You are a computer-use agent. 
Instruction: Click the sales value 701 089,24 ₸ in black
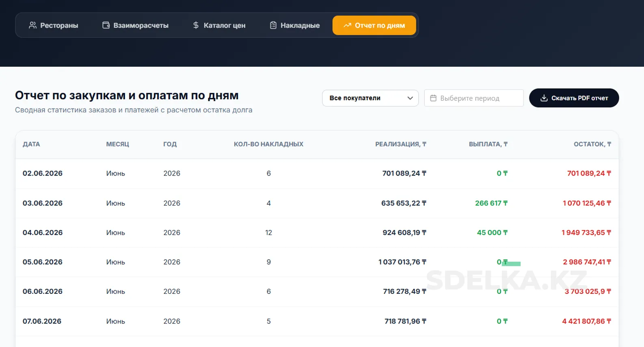click(404, 173)
